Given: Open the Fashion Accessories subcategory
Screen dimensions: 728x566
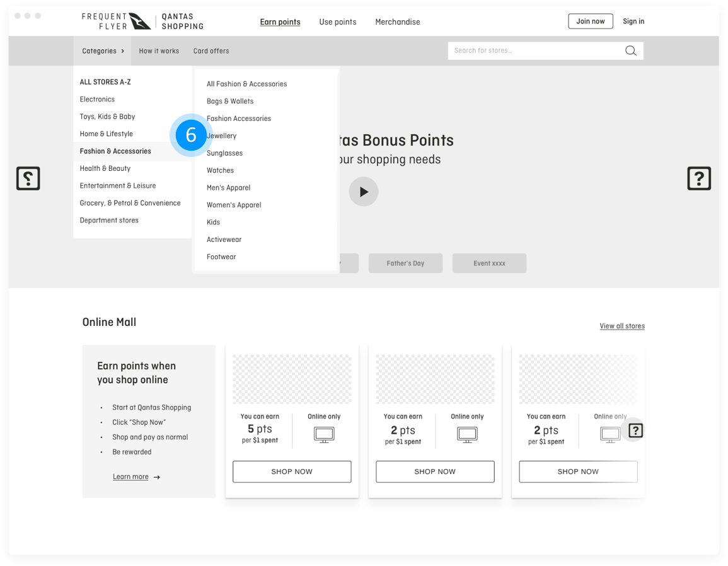Looking at the screenshot, I should (x=239, y=118).
